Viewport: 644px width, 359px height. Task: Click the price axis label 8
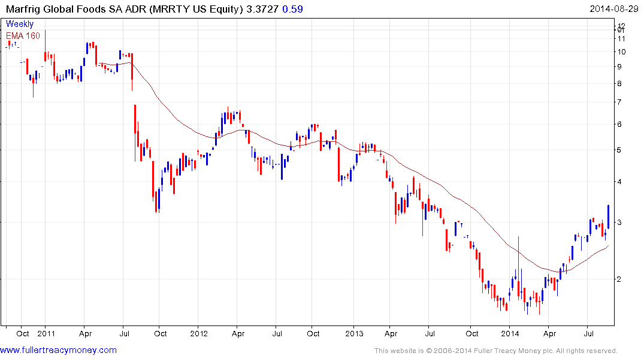point(619,83)
